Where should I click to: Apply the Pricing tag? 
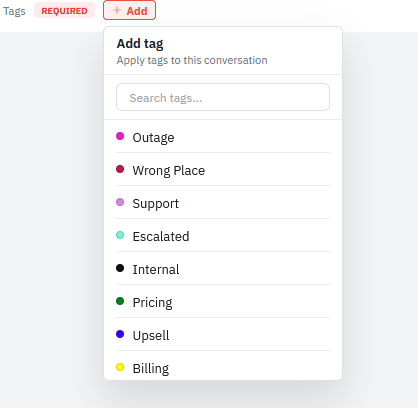pyautogui.click(x=223, y=302)
